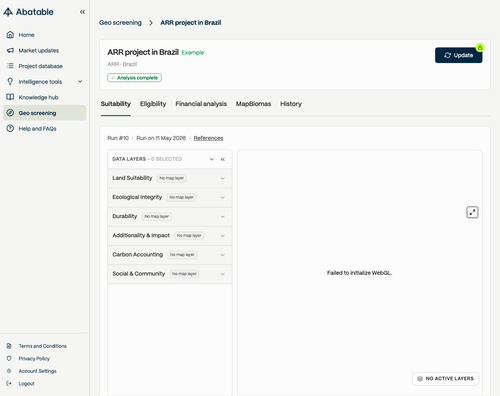Open the References link
The height and width of the screenshot is (396, 500).
(208, 138)
